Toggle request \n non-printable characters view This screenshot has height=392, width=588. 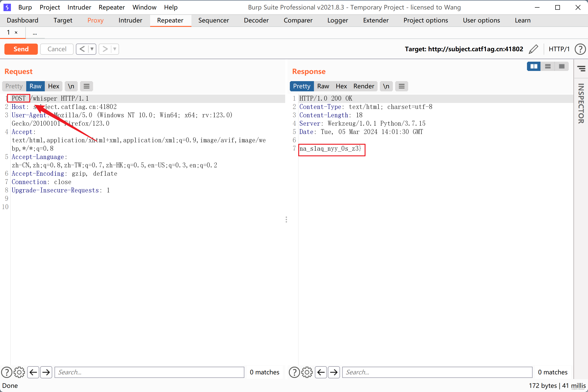coord(71,86)
